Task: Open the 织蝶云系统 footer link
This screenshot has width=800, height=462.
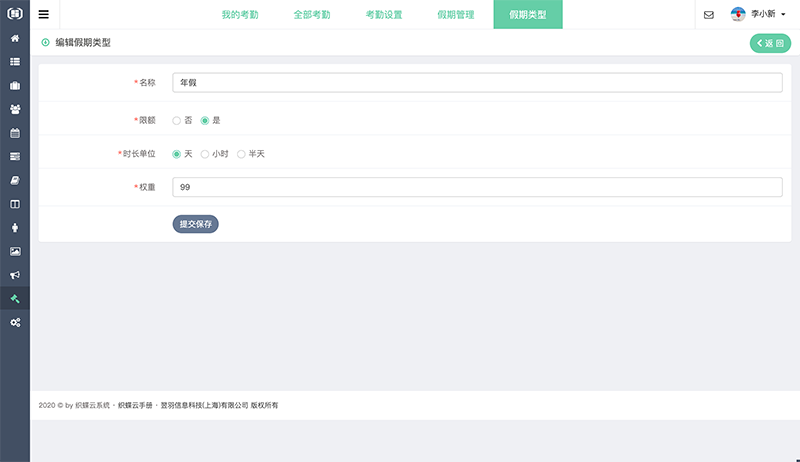Action: [92, 405]
